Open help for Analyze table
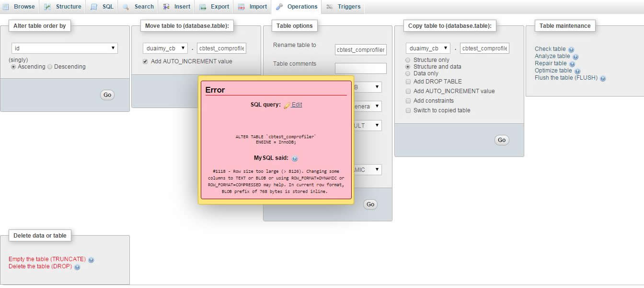The width and height of the screenshot is (644, 288). coord(575,57)
